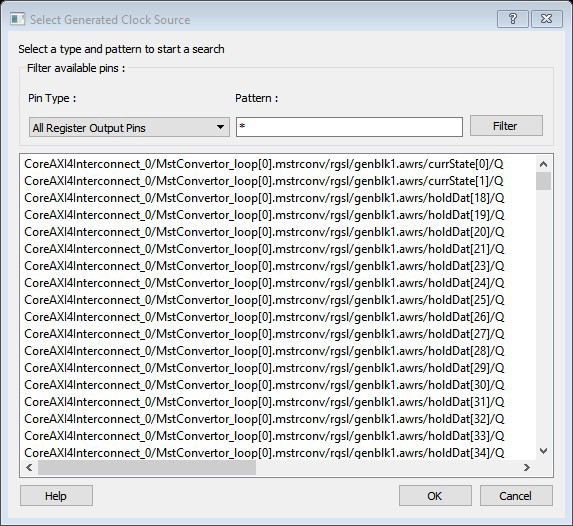Click the list scroll up arrow
The width and height of the screenshot is (573, 526).
click(543, 164)
